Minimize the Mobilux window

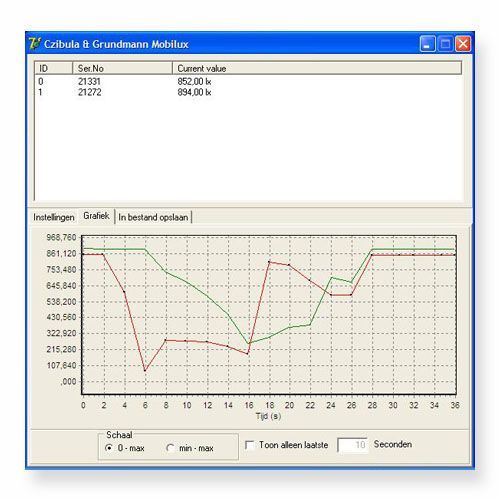pyautogui.click(x=427, y=44)
